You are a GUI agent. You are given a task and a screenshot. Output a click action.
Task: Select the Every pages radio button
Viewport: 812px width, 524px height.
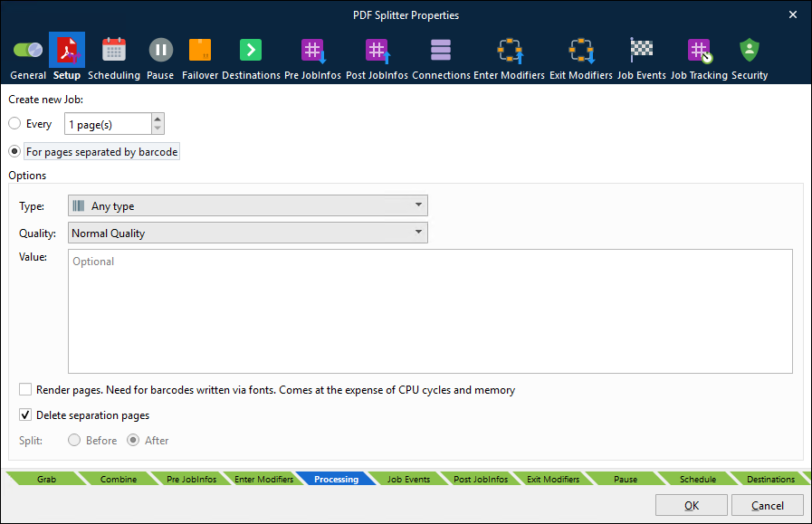[14, 123]
